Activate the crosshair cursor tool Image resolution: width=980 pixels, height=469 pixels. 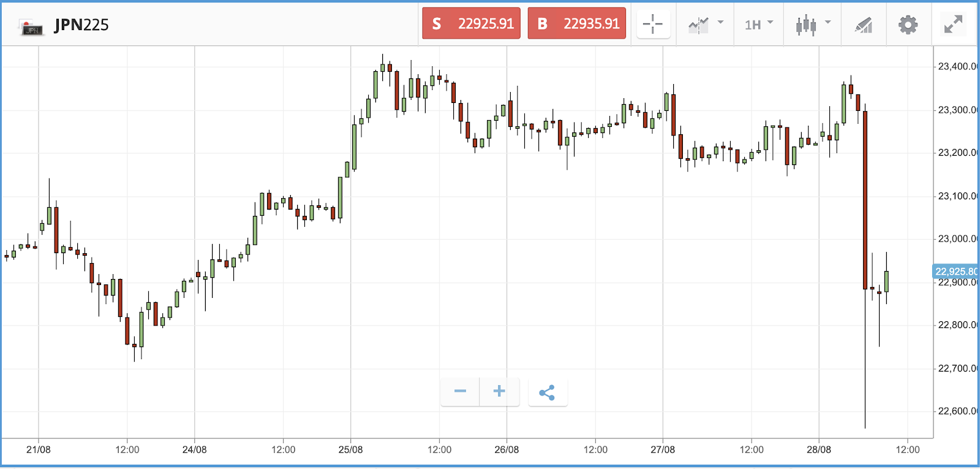653,25
